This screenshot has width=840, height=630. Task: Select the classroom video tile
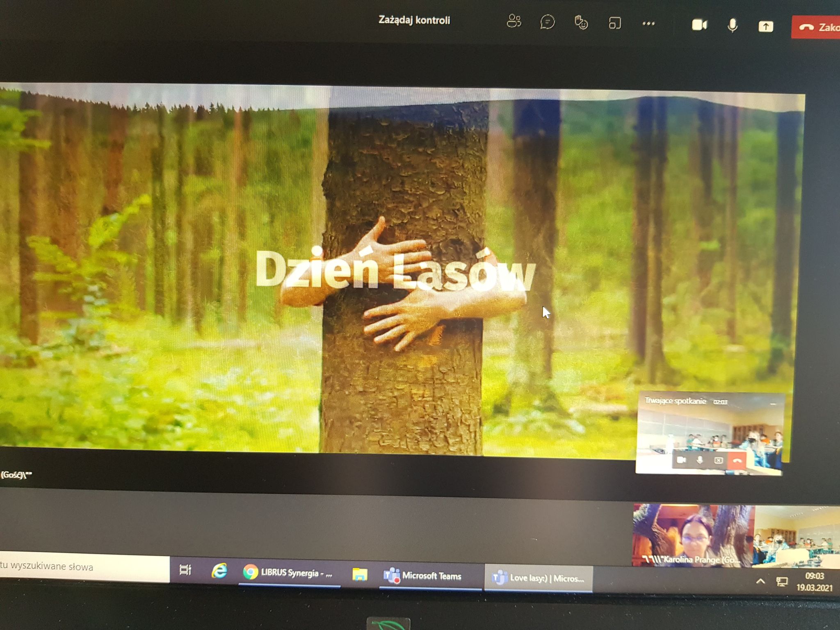[797, 536]
